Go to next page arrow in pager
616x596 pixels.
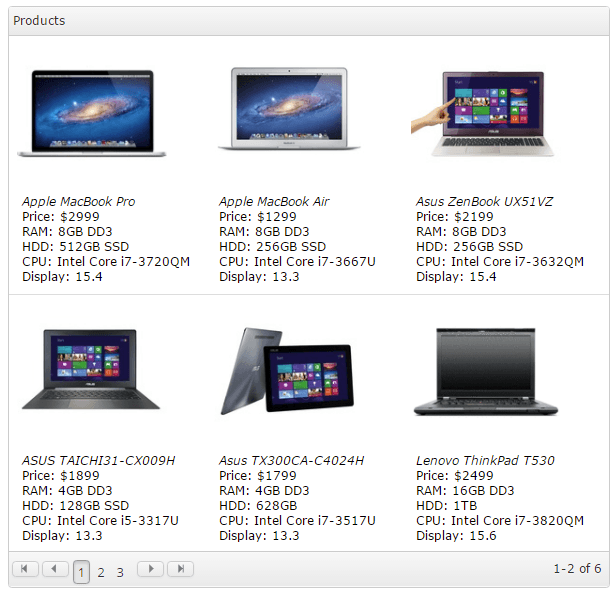pos(150,569)
